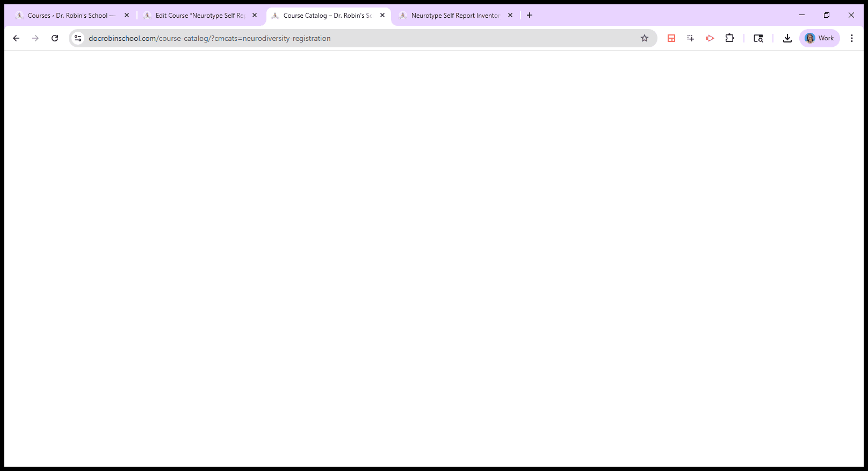This screenshot has height=471, width=868.
Task: View site information icon in address bar
Action: coord(78,38)
